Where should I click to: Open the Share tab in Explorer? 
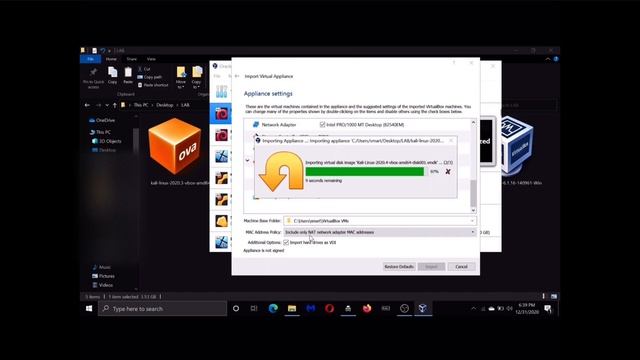(131, 59)
